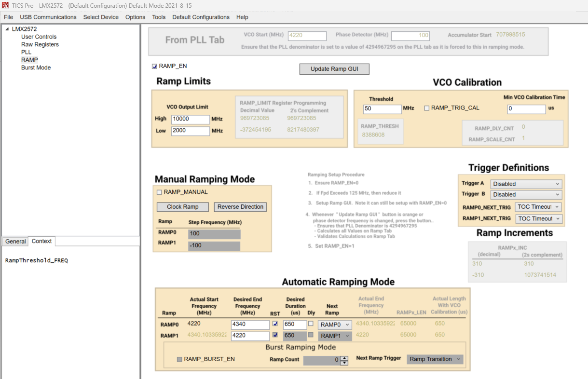Image resolution: width=588 pixels, height=379 pixels.
Task: Open the Trigger B dropdown
Action: pyautogui.click(x=526, y=195)
